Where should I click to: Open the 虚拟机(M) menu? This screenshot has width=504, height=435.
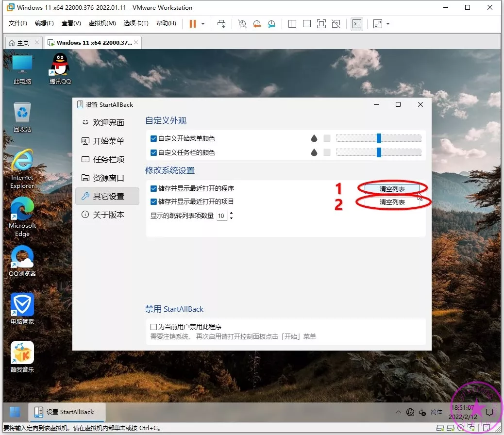(102, 23)
